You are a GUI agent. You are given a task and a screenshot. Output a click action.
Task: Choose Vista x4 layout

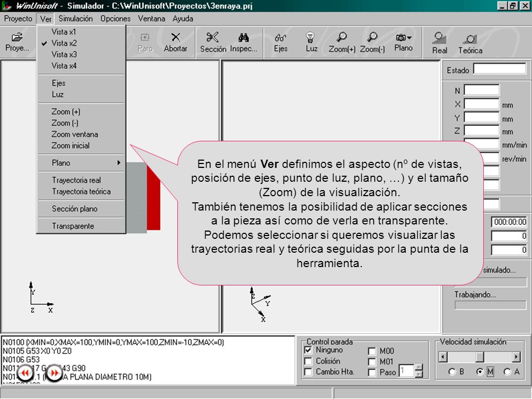coord(81,65)
